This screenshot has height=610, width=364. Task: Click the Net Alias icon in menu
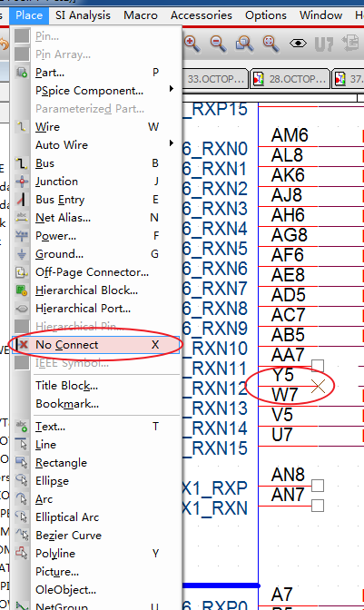point(22,218)
